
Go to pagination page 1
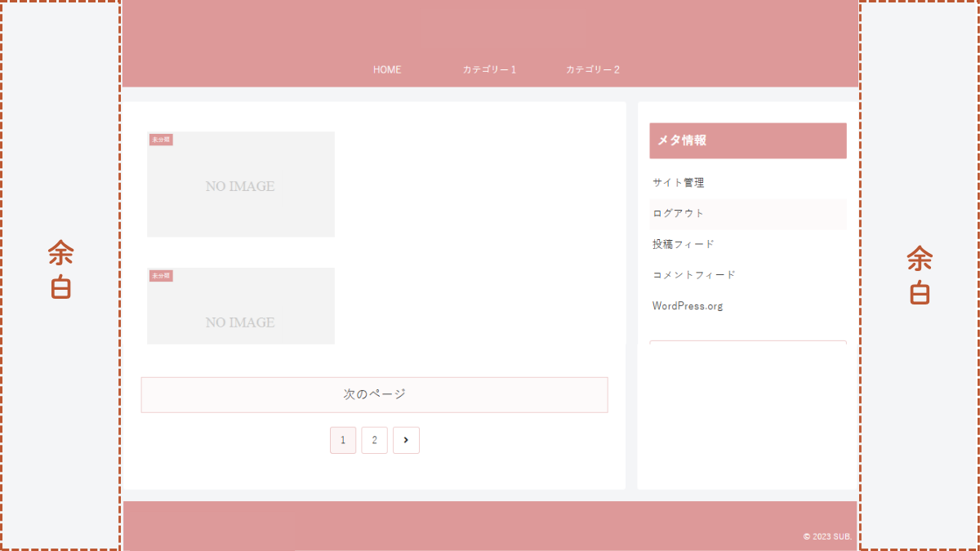click(343, 440)
